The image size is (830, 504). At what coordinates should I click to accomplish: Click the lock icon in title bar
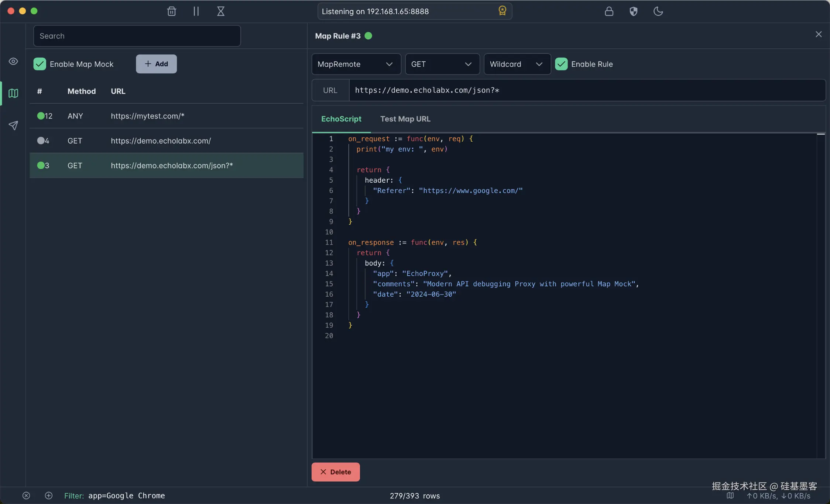pos(609,11)
